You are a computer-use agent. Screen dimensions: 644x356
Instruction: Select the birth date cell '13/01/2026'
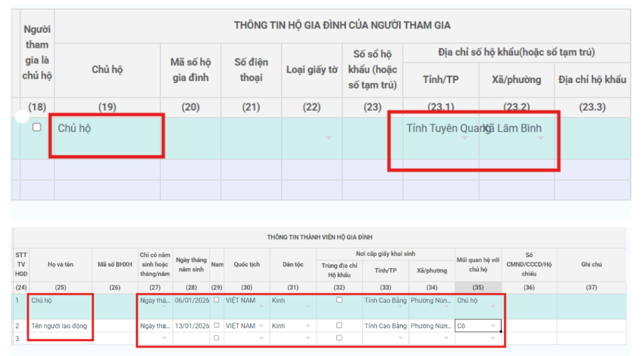[x=190, y=326]
